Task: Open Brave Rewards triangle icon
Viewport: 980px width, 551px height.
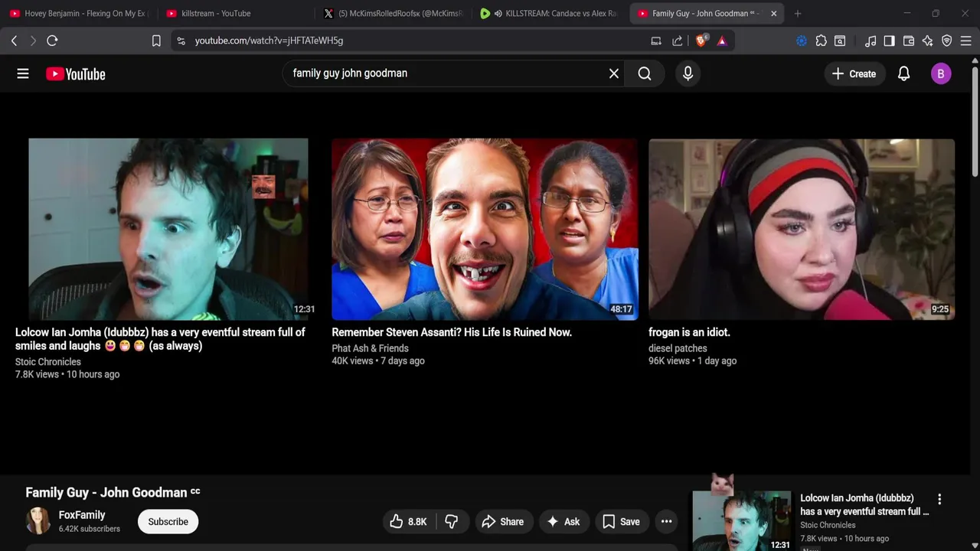Action: (722, 41)
